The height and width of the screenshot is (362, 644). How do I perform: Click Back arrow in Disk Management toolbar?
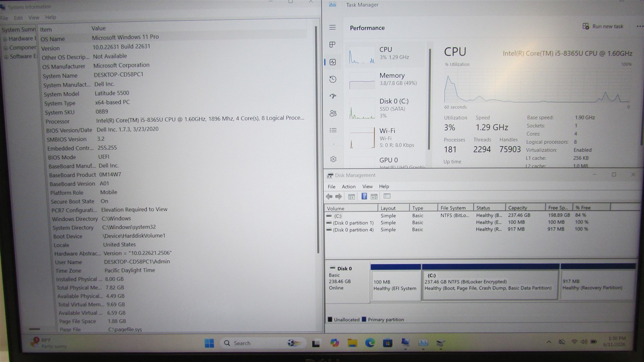click(x=329, y=196)
